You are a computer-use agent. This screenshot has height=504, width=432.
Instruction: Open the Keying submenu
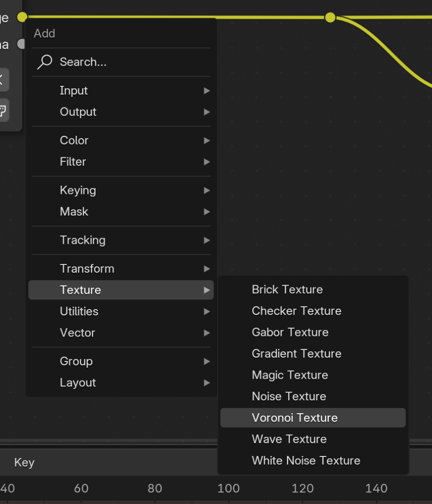pyautogui.click(x=121, y=190)
